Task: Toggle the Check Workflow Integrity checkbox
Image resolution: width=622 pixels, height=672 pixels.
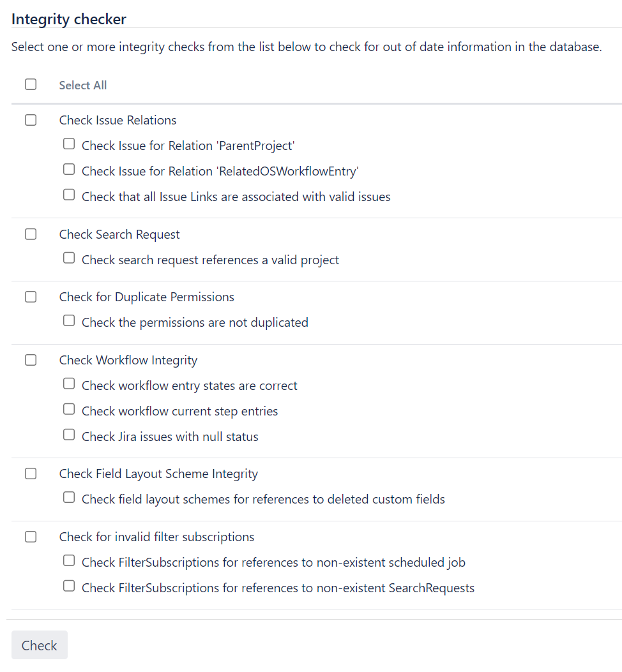Action: [x=31, y=360]
